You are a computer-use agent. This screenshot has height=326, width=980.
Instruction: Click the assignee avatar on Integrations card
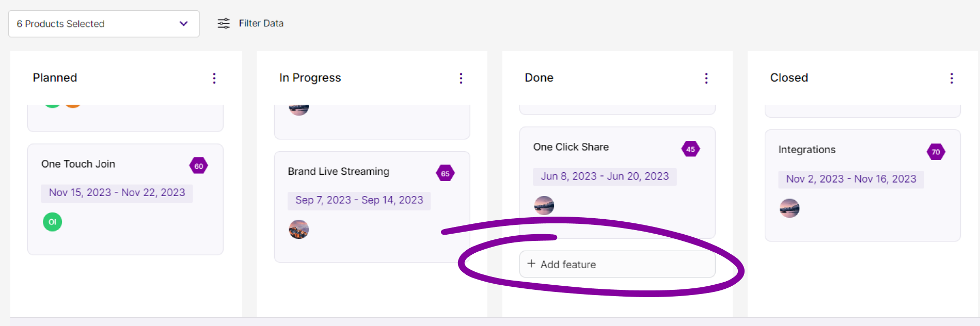pos(789,208)
